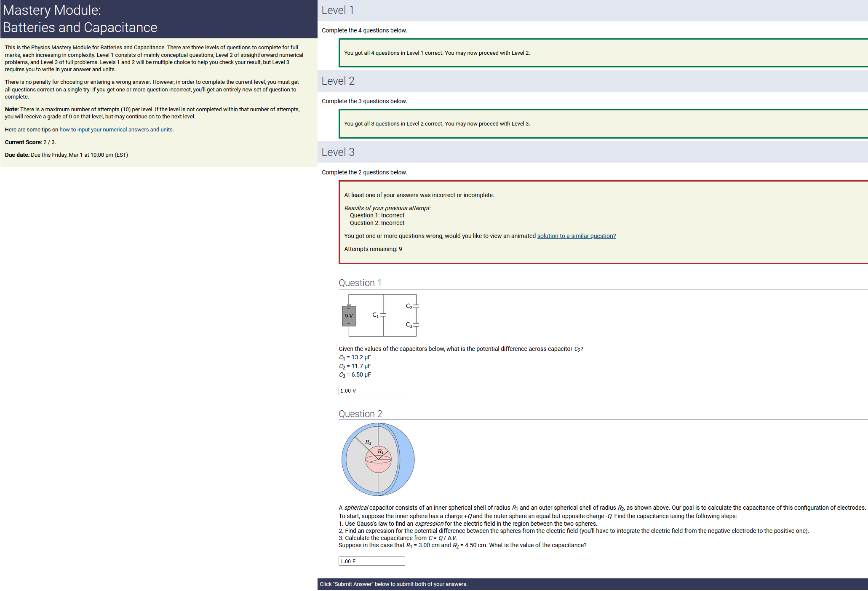Image resolution: width=868 pixels, height=591 pixels.
Task: Click the blue outer shell of the spherical capacitor
Action: point(407,459)
